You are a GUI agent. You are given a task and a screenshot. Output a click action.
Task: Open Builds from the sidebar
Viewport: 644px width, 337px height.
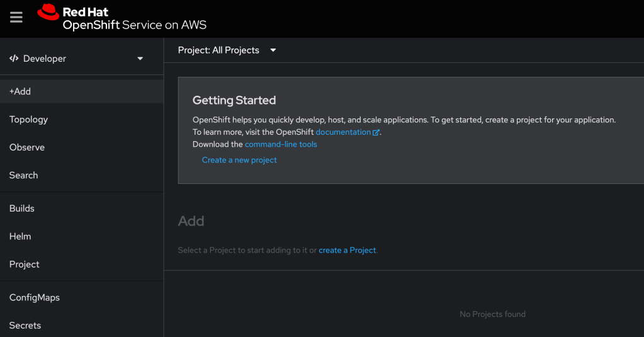22,208
